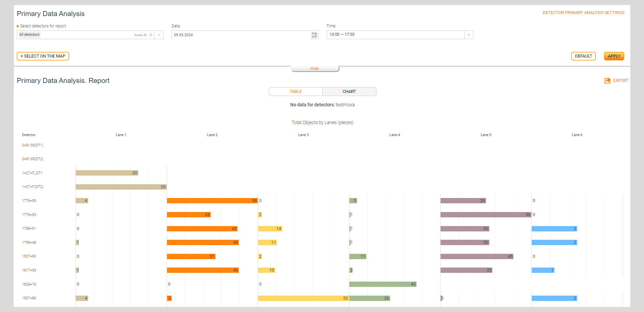
Task: Click the Lane 2 column header
Action: pos(212,135)
